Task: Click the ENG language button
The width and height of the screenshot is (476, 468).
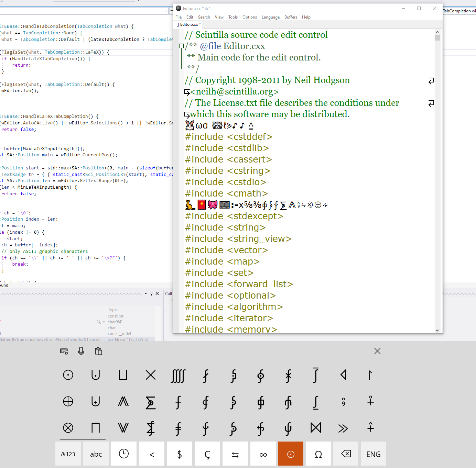Action: pyautogui.click(x=373, y=454)
